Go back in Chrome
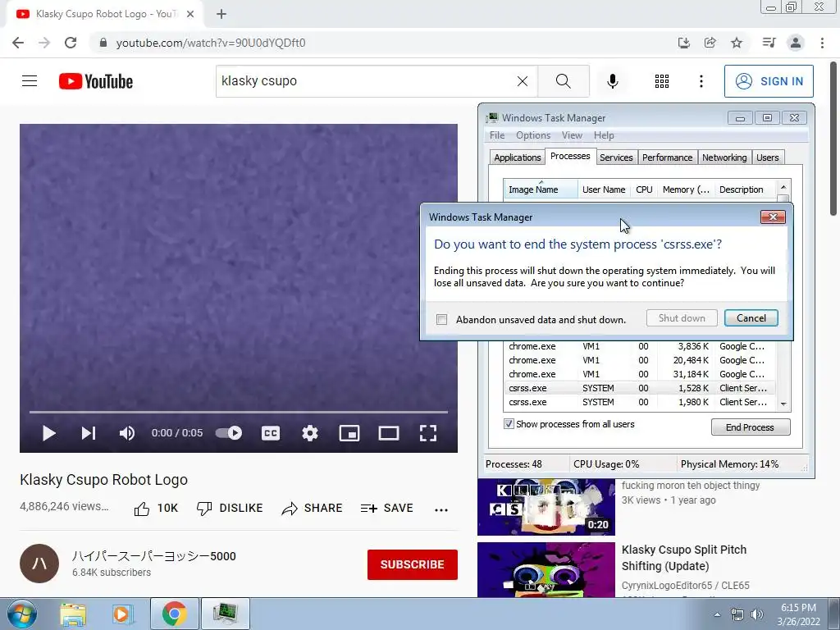 coord(18,43)
